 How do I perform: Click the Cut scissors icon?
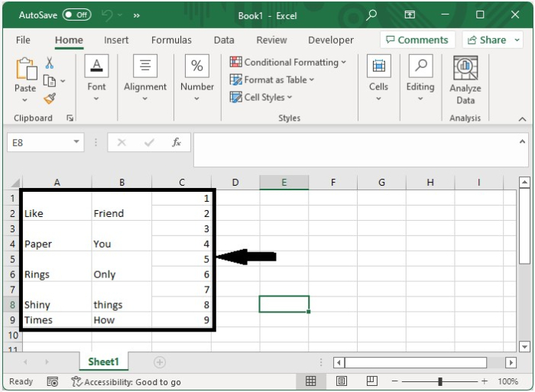pos(50,63)
